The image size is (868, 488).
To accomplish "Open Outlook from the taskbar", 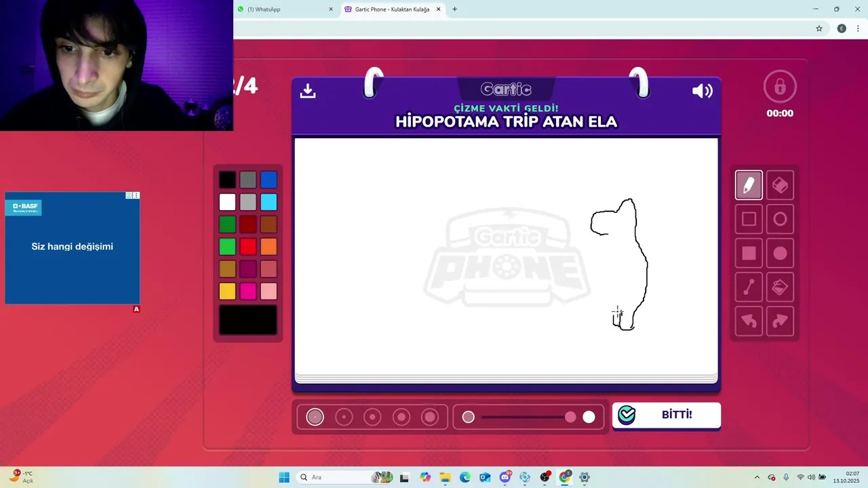I will click(x=485, y=477).
